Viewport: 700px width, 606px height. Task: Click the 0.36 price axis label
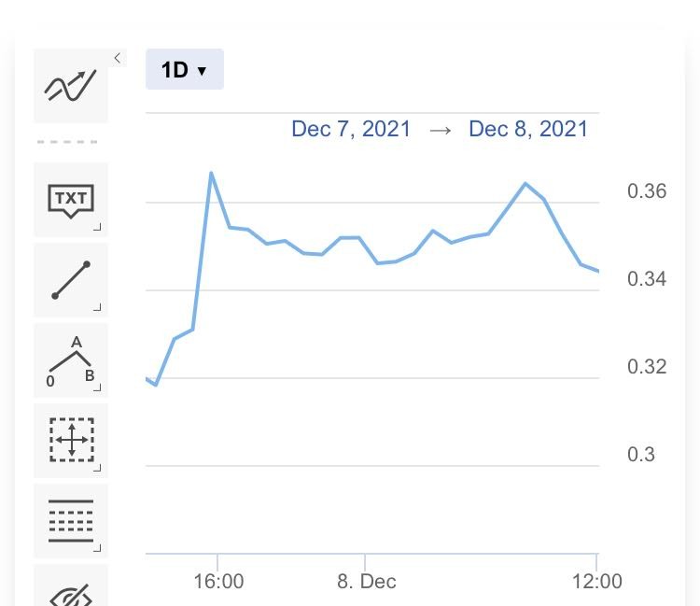[x=647, y=191]
